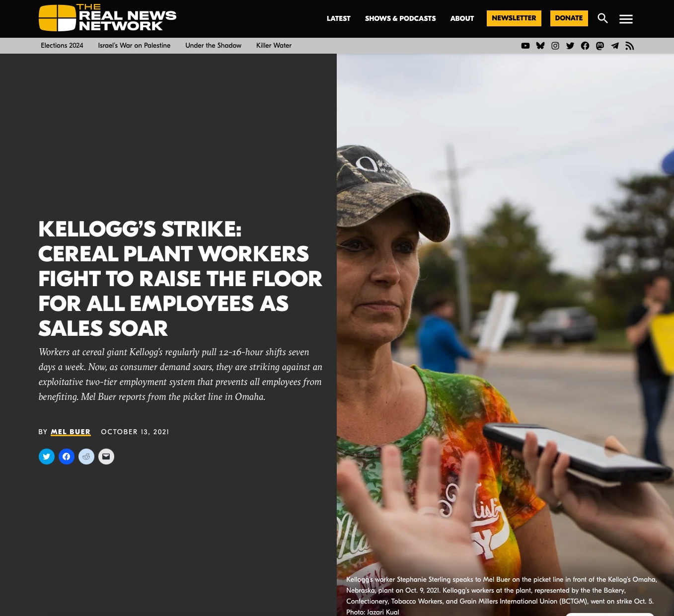The height and width of the screenshot is (616, 674).
Task: Open the Telegram paper plane icon
Action: click(x=615, y=46)
